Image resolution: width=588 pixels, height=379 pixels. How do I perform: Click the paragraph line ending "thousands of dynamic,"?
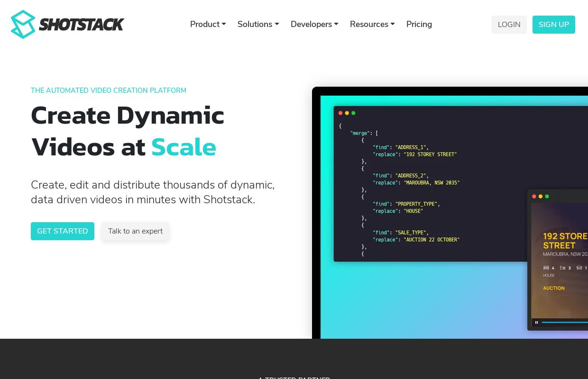pyautogui.click(x=153, y=185)
